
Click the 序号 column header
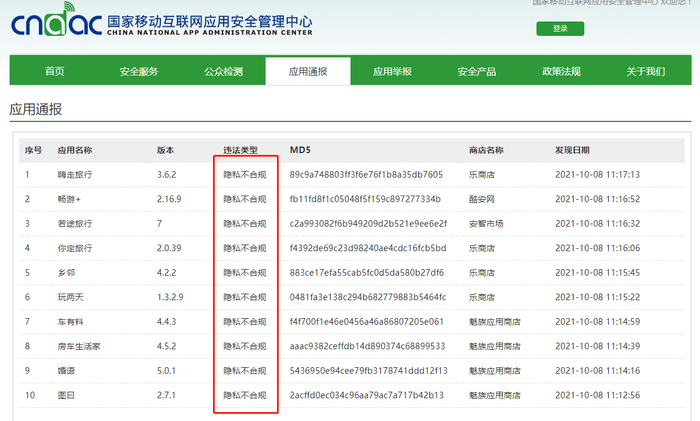coord(33,150)
